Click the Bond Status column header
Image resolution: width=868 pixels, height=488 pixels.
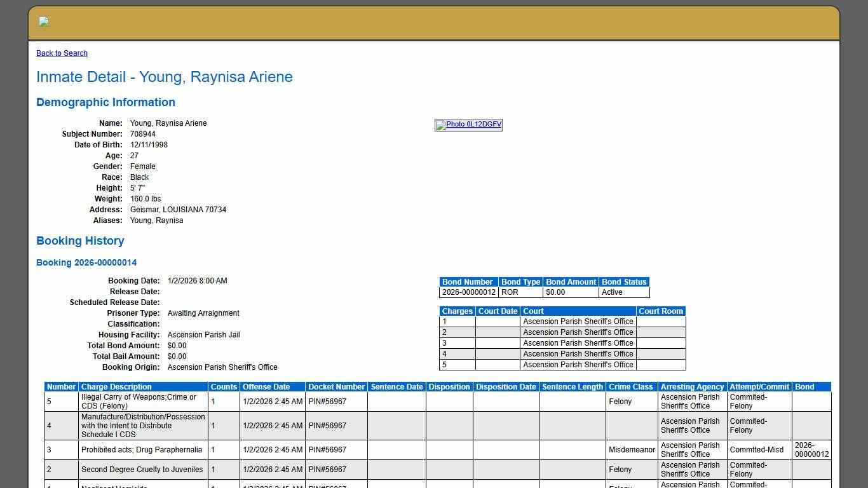(x=623, y=282)
